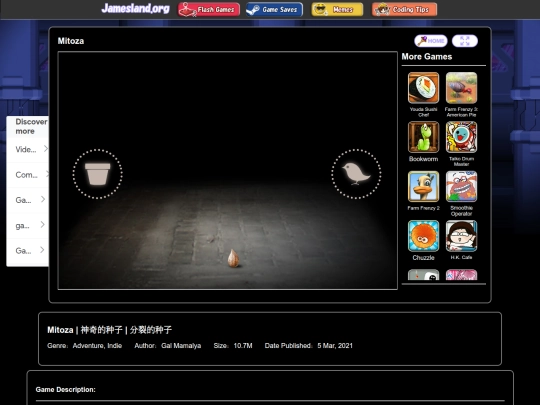
Task: Open the Farm Frenzy 2 game thumbnail
Action: click(x=423, y=186)
